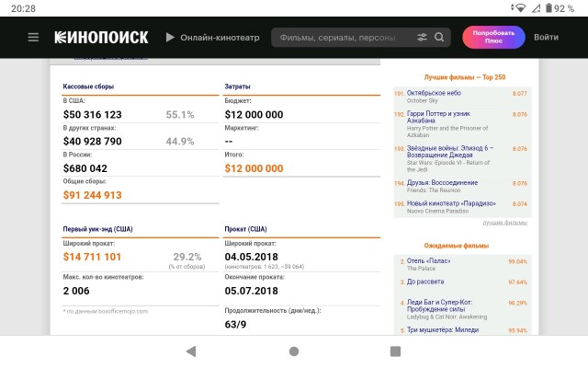Select the end date 05.07.2018

tap(251, 291)
